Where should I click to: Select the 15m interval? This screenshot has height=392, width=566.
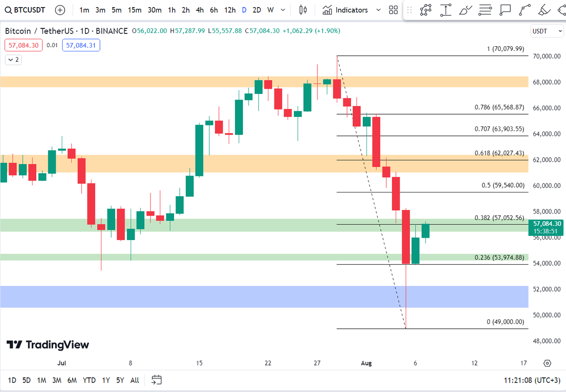point(134,10)
